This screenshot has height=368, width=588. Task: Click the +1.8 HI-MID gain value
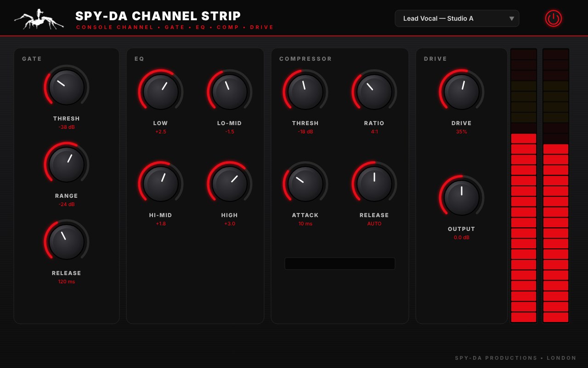point(161,224)
